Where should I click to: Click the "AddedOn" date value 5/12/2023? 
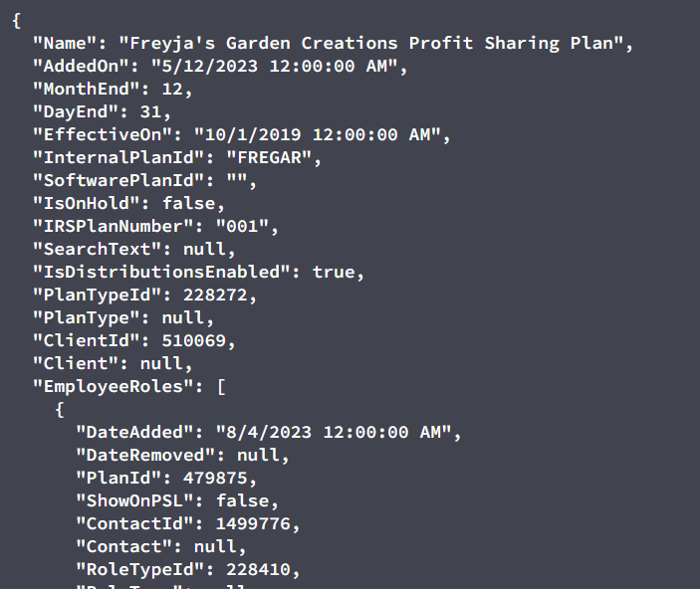point(275,67)
